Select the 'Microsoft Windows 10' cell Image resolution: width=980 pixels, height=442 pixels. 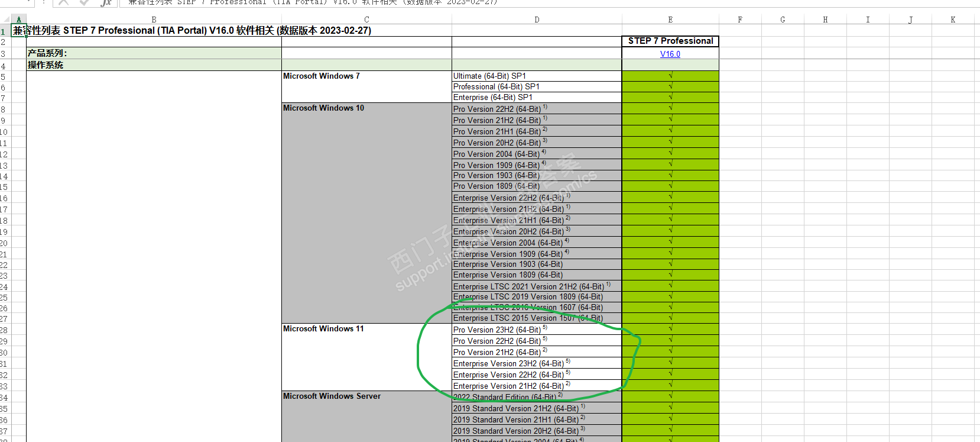pyautogui.click(x=366, y=213)
